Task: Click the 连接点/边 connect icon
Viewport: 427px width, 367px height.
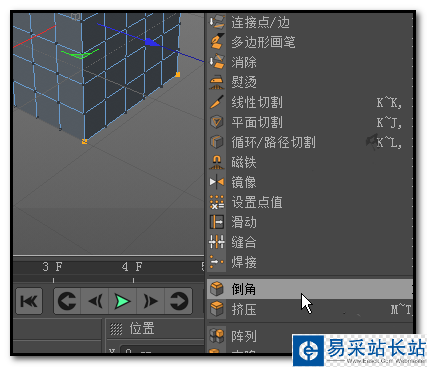Action: [217, 22]
